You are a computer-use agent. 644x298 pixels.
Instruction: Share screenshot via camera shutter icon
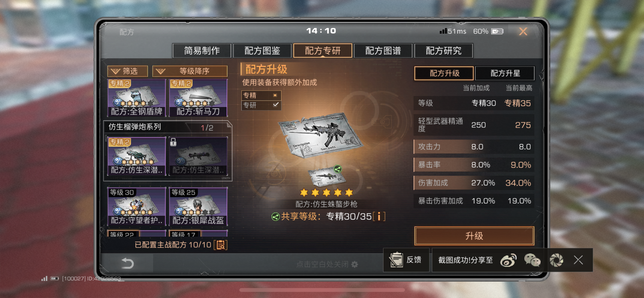(x=556, y=260)
